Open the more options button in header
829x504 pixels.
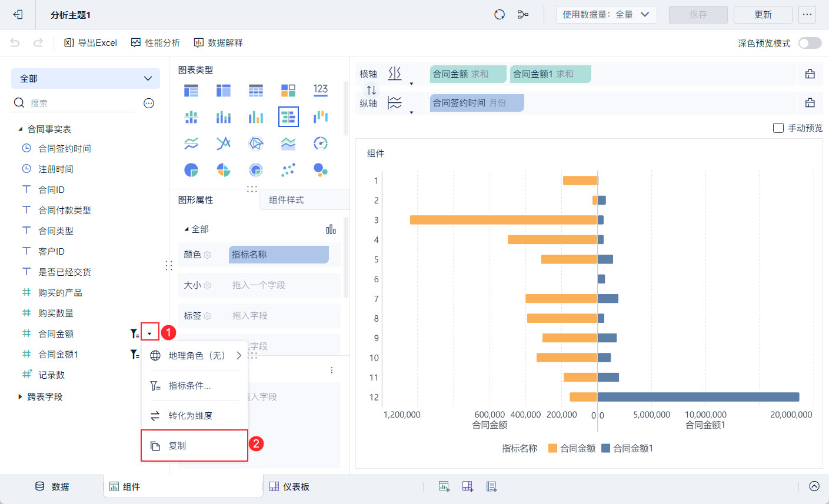[807, 15]
